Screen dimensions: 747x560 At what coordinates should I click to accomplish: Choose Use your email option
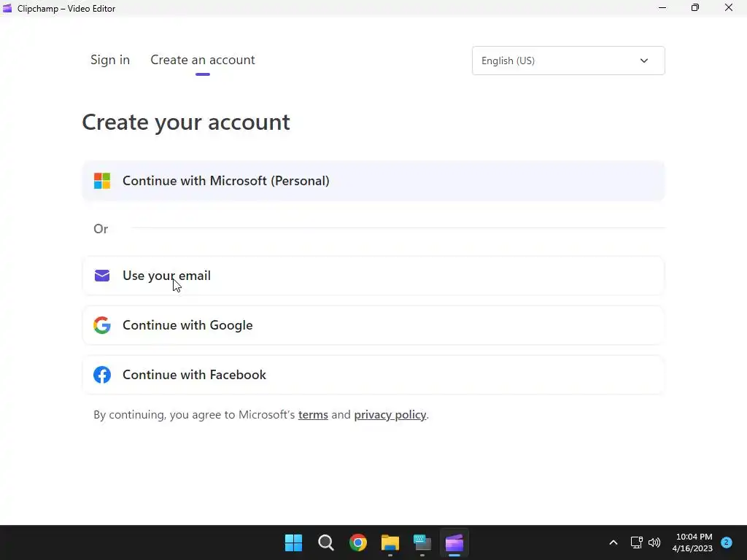click(373, 276)
